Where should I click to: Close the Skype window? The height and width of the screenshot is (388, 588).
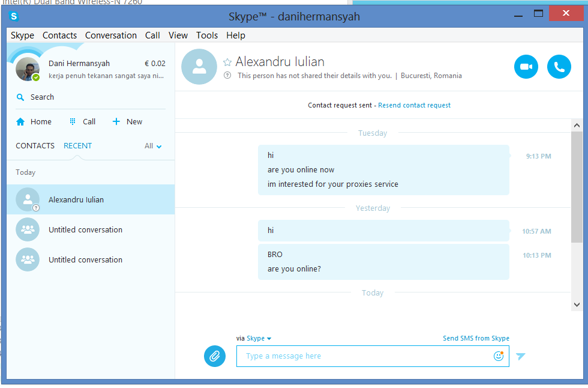pos(566,13)
